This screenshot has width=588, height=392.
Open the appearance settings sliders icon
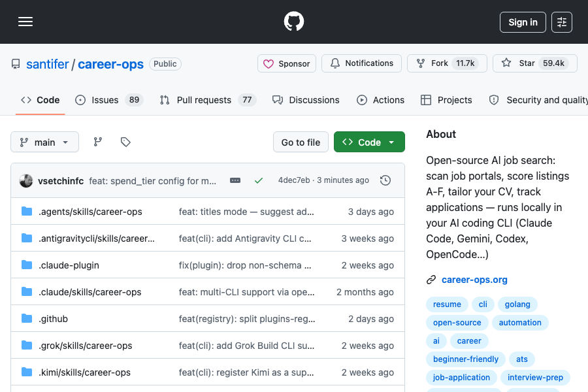coord(562,22)
